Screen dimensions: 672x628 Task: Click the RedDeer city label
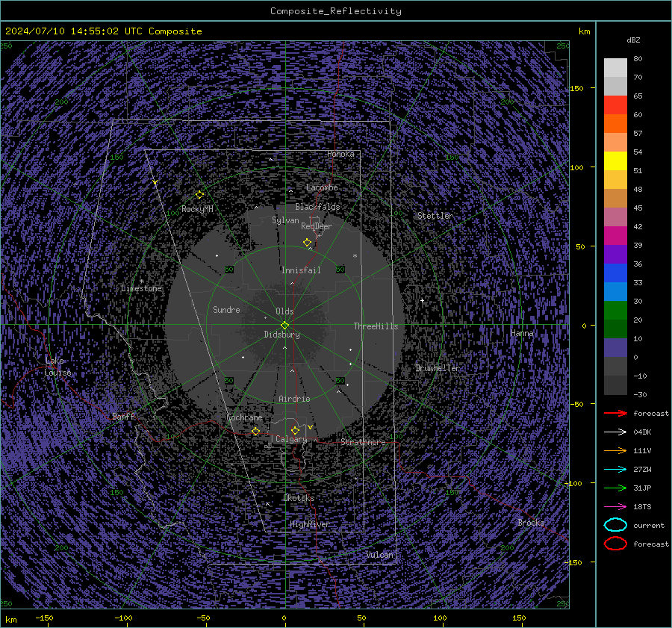click(317, 226)
